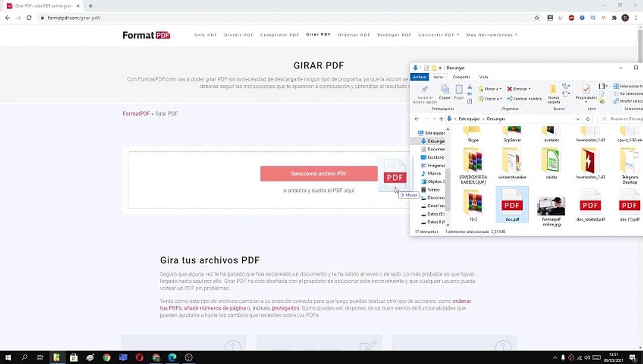The width and height of the screenshot is (643, 364).
Task: Go back in Chrome
Action: [7, 18]
